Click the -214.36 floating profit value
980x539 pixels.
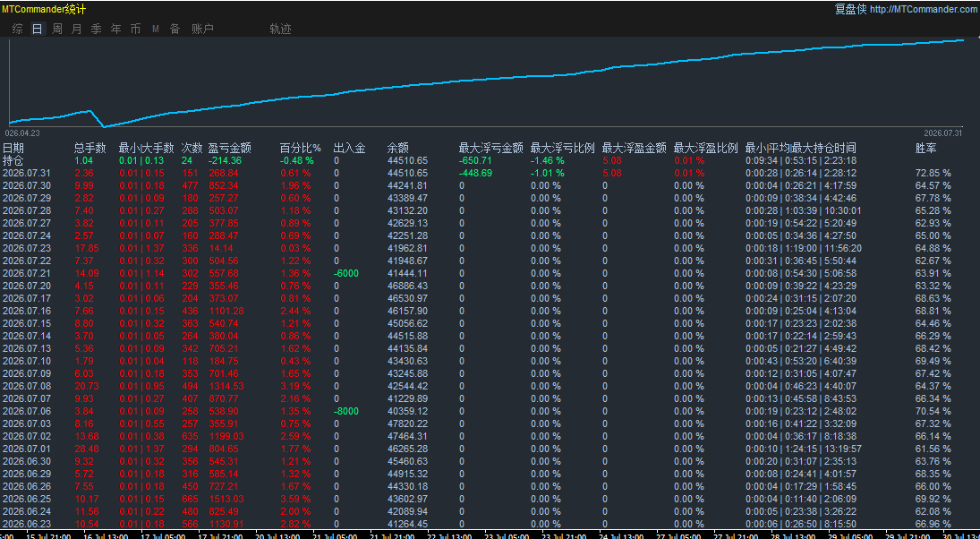tap(225, 160)
